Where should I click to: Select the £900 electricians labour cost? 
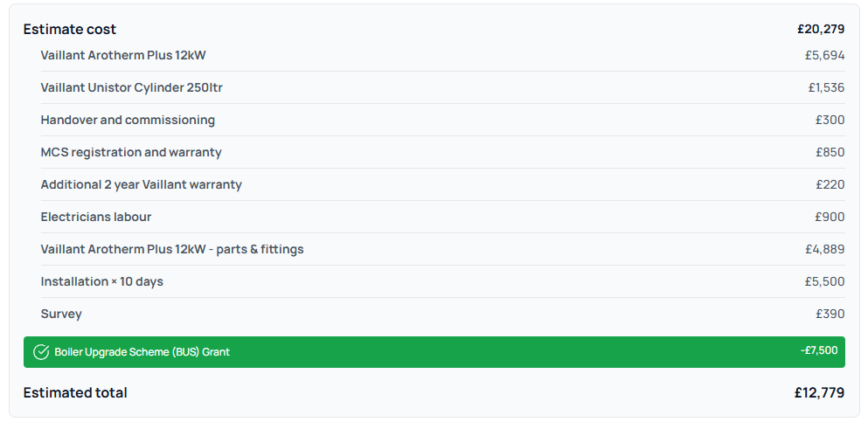click(830, 217)
